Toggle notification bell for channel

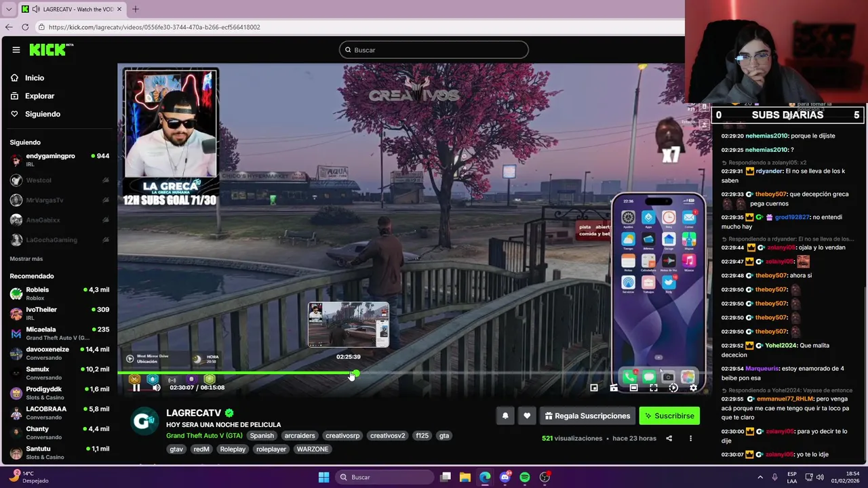[x=505, y=416]
